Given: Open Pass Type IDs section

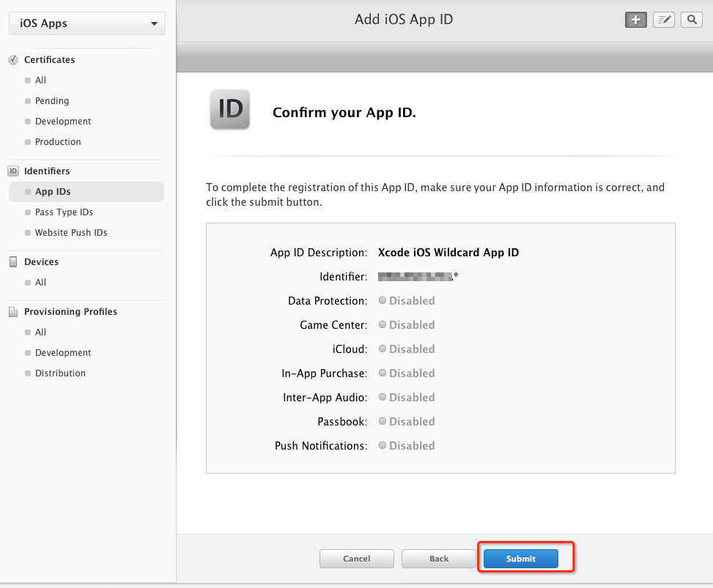Looking at the screenshot, I should (x=64, y=212).
